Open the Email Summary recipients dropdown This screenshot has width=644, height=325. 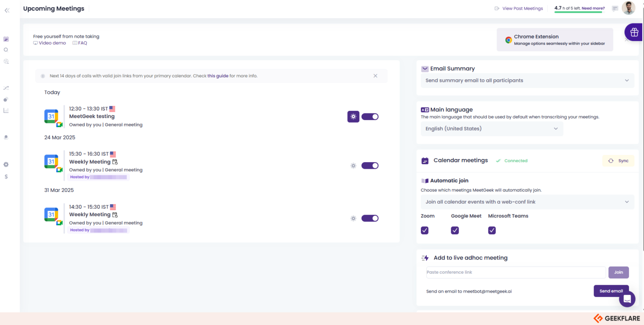527,80
